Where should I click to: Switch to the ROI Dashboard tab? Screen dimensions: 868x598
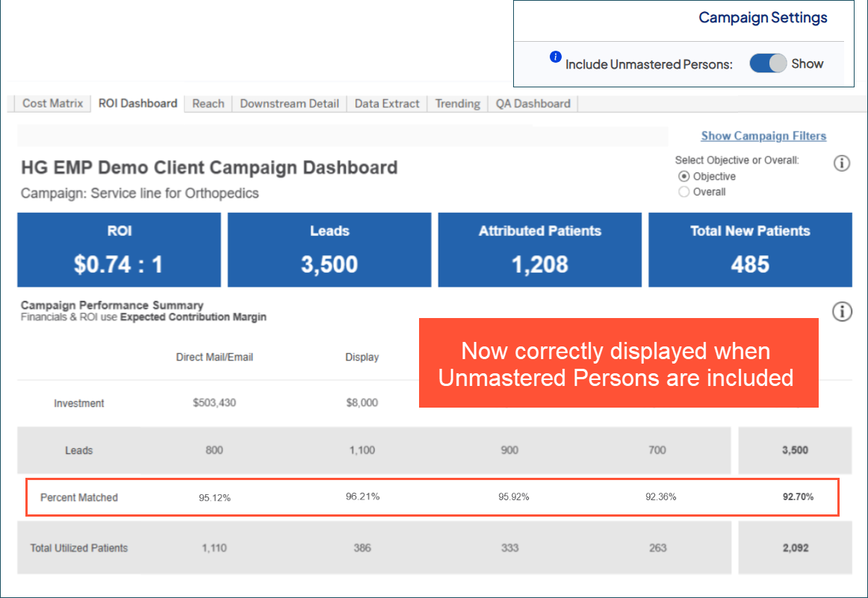(137, 104)
